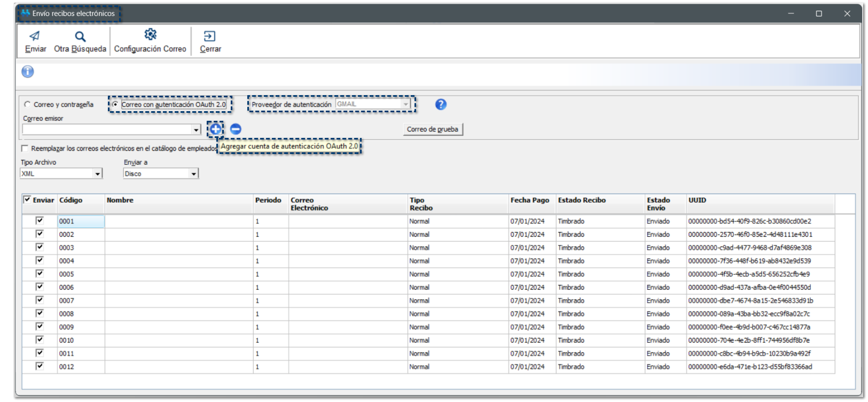Open the Tipo Archivo XML dropdown
Screen dimensions: 868x402
click(97, 174)
